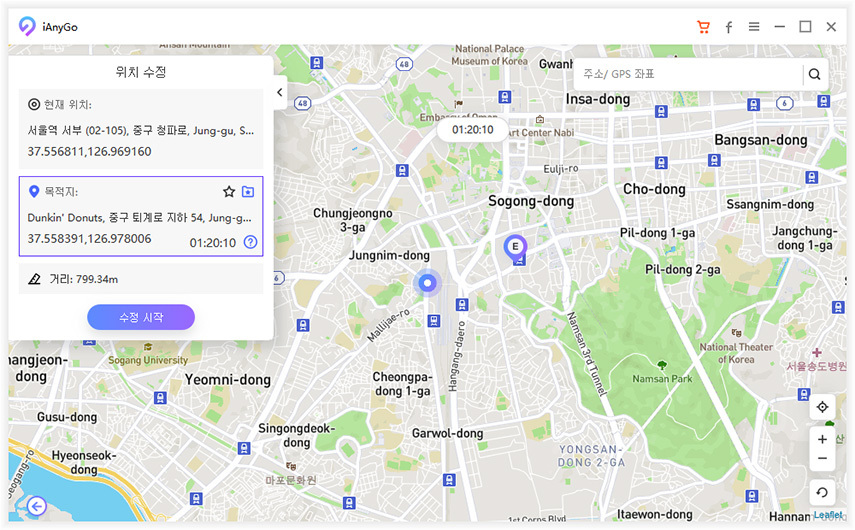
Task: Click the current location target icon
Action: pyautogui.click(x=34, y=104)
